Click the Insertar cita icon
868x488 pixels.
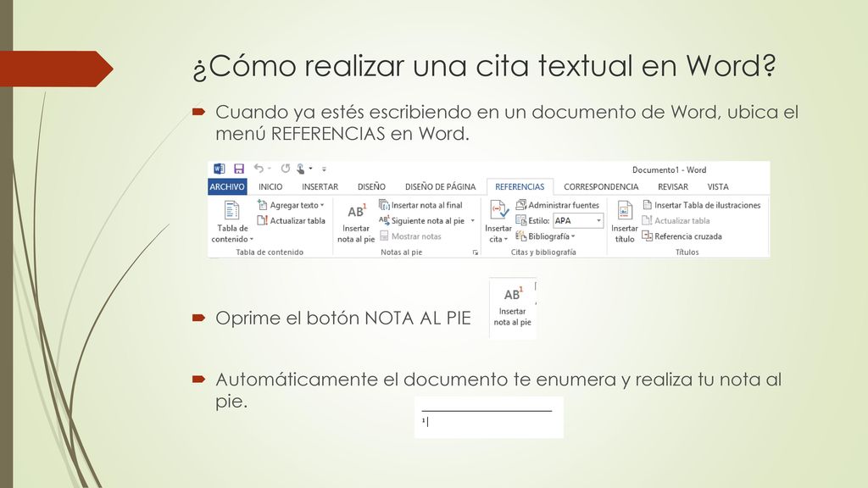click(498, 211)
